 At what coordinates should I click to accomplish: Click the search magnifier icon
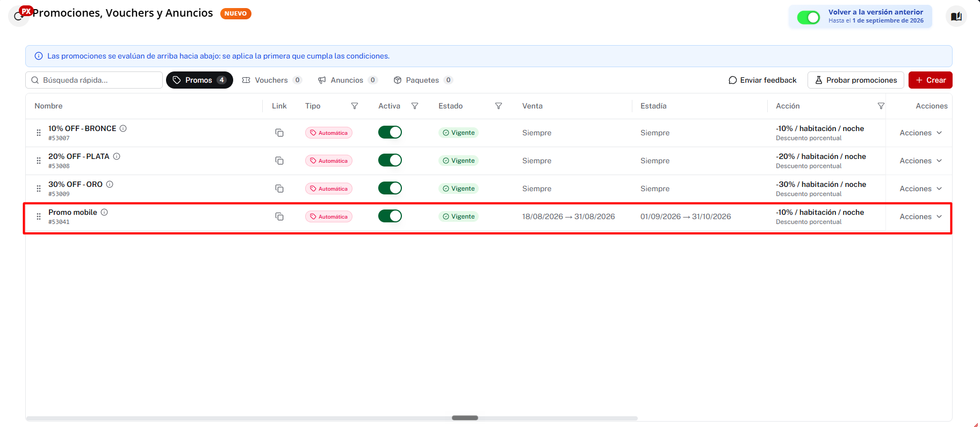pos(35,80)
